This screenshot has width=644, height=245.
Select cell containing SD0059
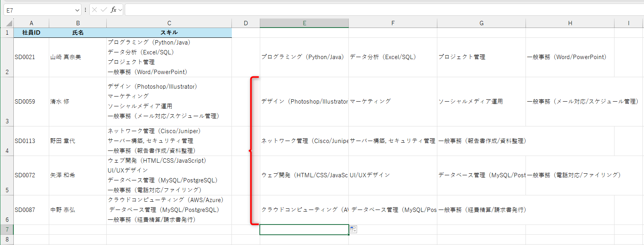coord(31,102)
